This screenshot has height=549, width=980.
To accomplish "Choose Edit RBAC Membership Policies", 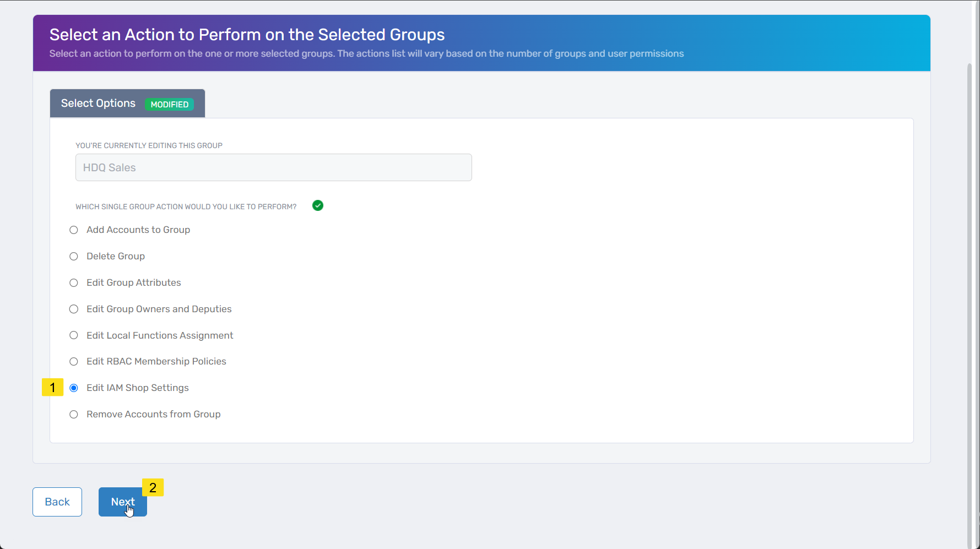I will [x=74, y=362].
